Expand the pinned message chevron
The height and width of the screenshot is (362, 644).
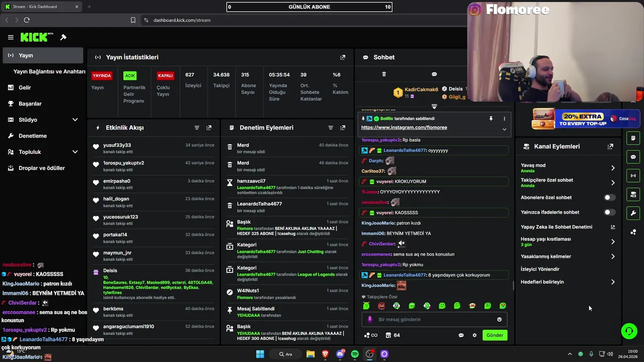click(504, 129)
